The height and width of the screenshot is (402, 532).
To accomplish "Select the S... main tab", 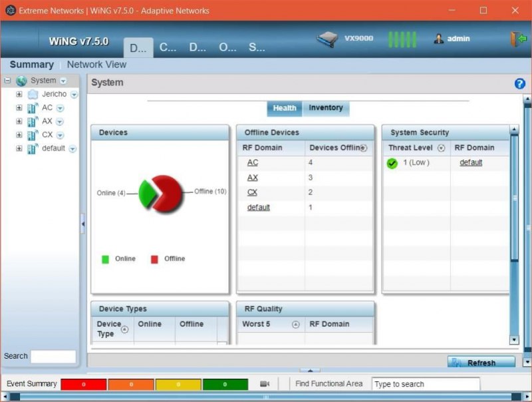I will click(x=257, y=47).
